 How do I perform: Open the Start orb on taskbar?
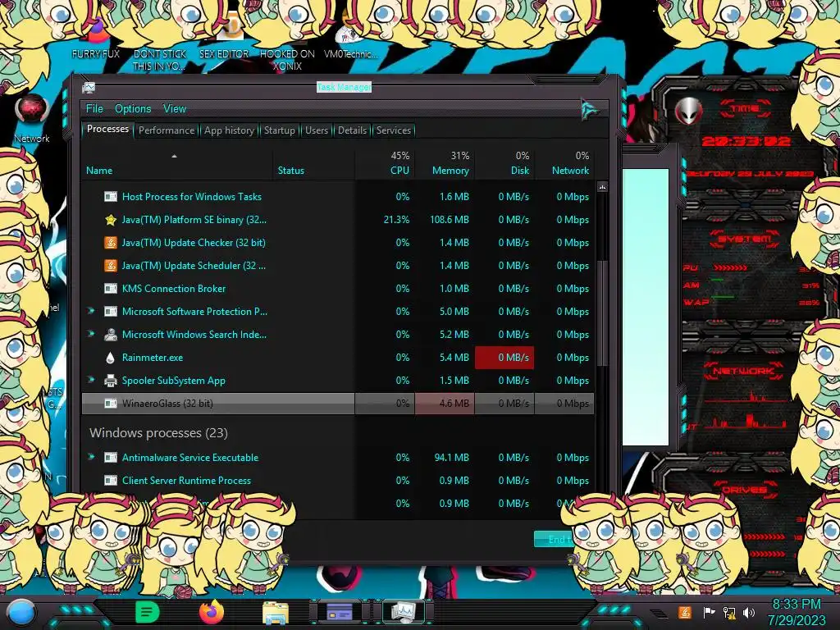click(21, 613)
